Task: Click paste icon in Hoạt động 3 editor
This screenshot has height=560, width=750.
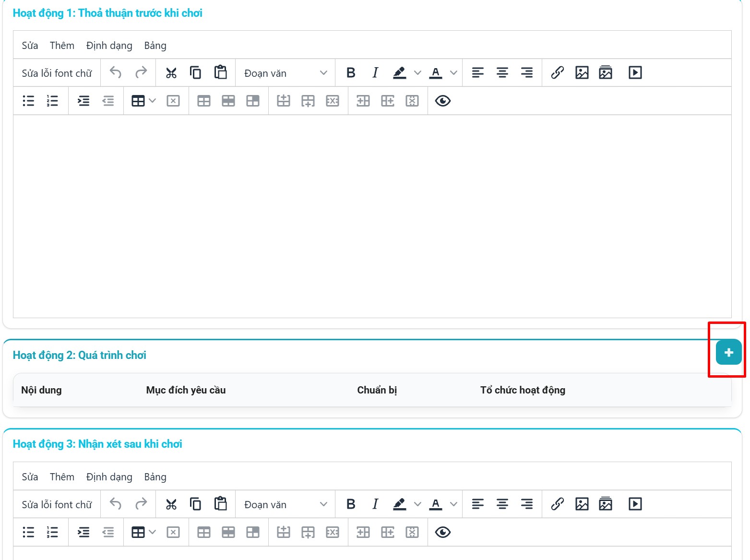Action: [x=220, y=504]
